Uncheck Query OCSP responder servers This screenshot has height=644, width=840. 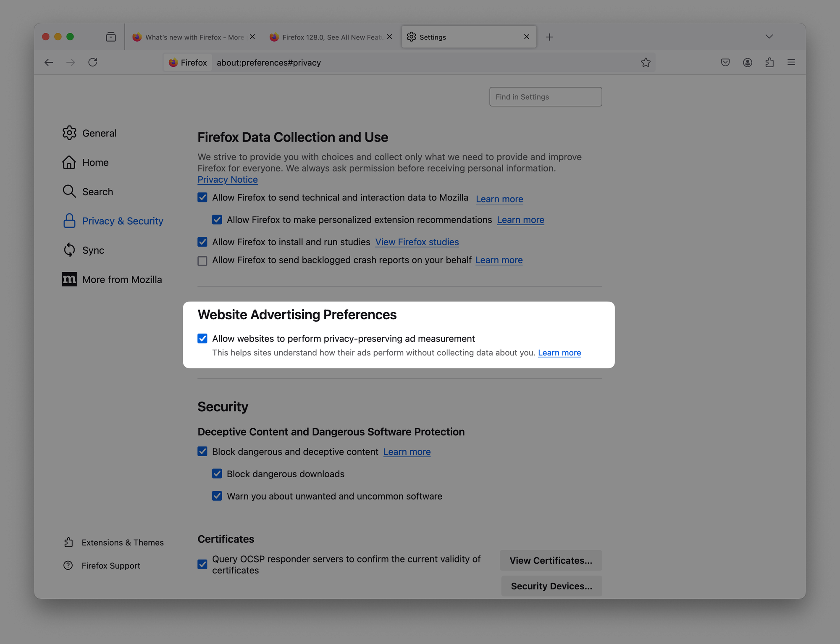[202, 564]
